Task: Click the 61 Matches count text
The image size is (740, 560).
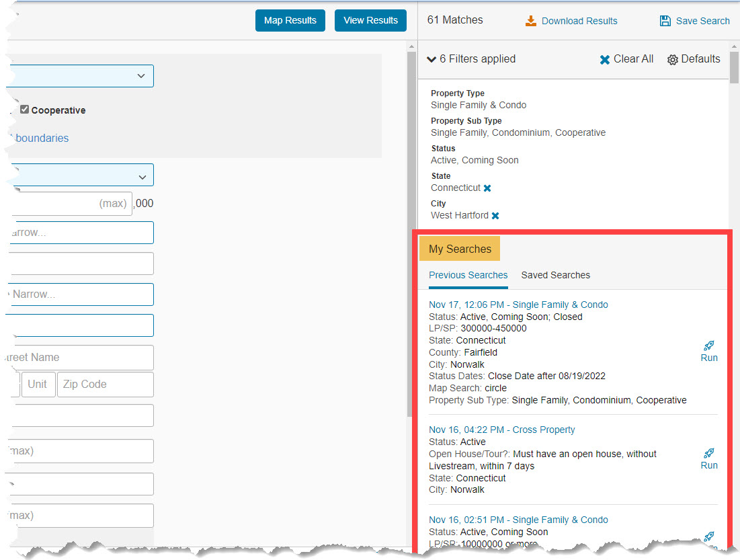Action: coord(455,19)
